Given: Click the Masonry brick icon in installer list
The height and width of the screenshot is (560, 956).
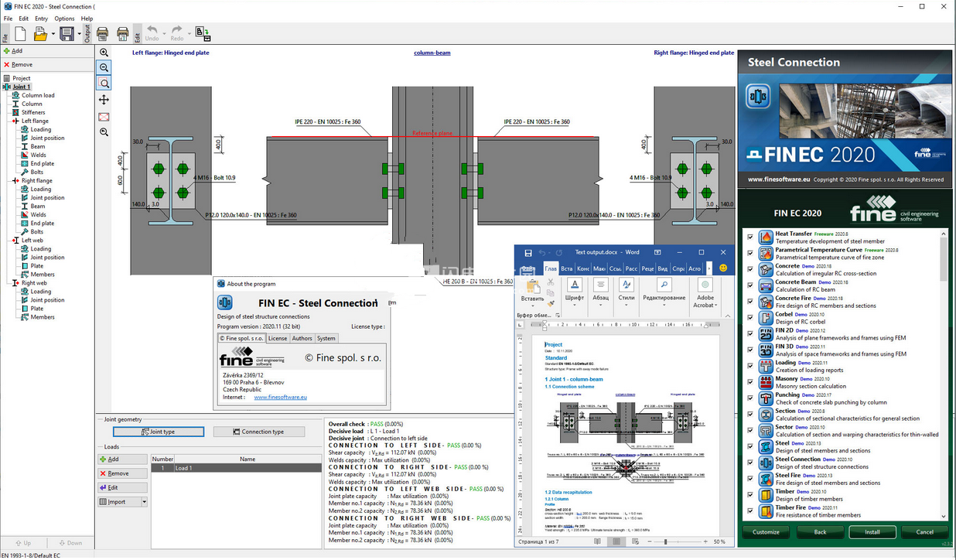Looking at the screenshot, I should [766, 382].
